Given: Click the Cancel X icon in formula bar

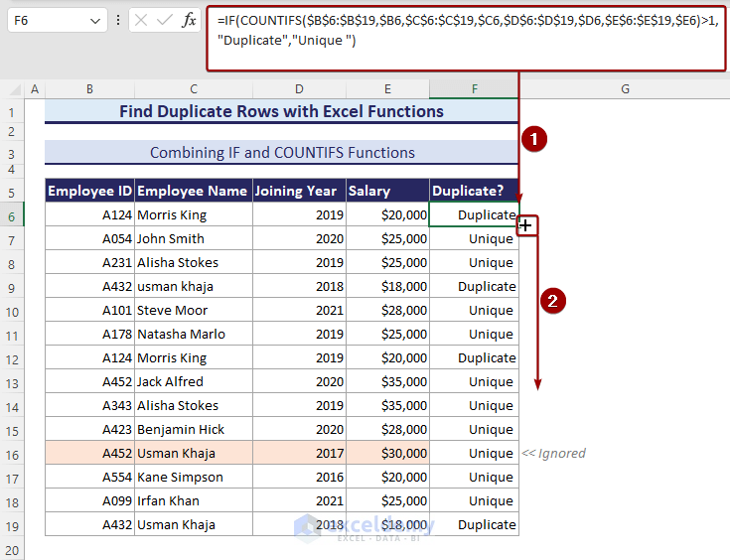Looking at the screenshot, I should pos(141,20).
